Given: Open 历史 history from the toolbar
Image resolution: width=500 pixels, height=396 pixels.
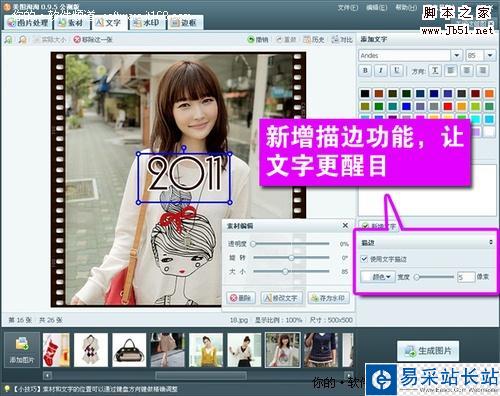Looking at the screenshot, I should click(314, 40).
